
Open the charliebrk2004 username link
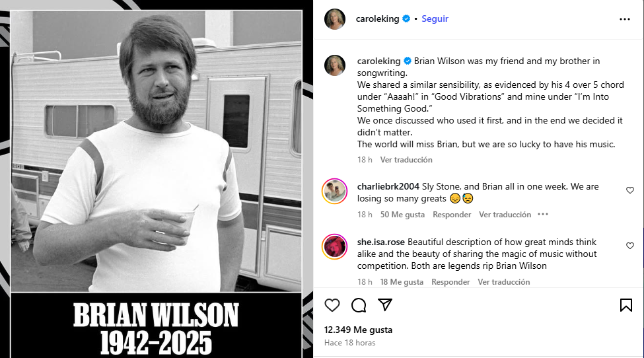[388, 186]
